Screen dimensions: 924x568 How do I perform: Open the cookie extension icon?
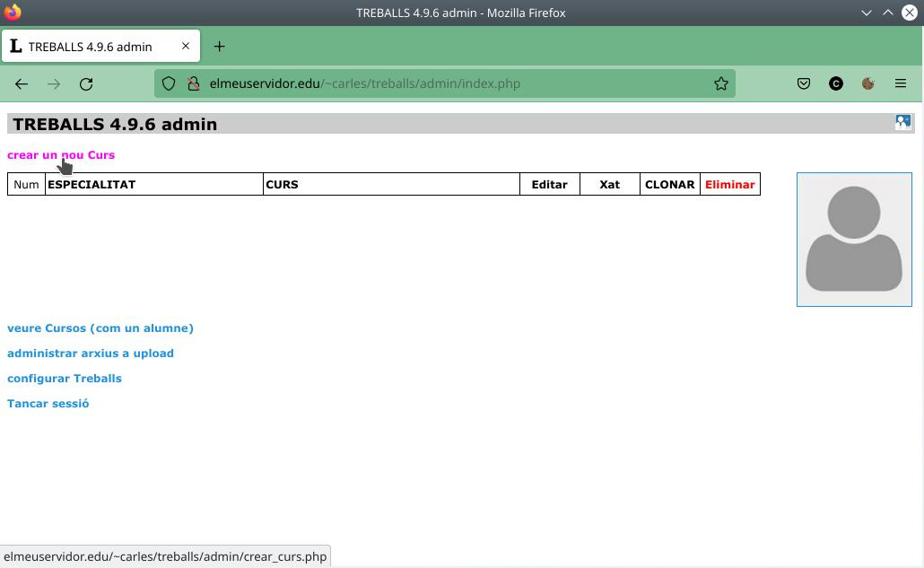868,83
